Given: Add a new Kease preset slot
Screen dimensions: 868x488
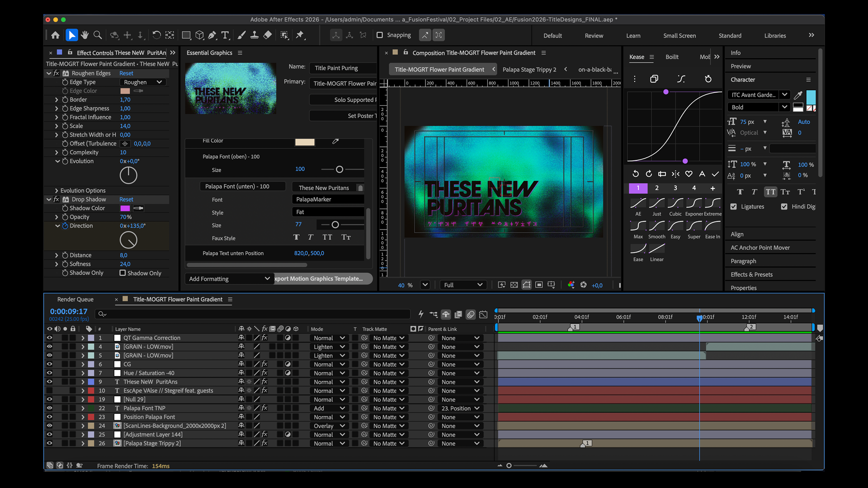Looking at the screenshot, I should click(712, 188).
